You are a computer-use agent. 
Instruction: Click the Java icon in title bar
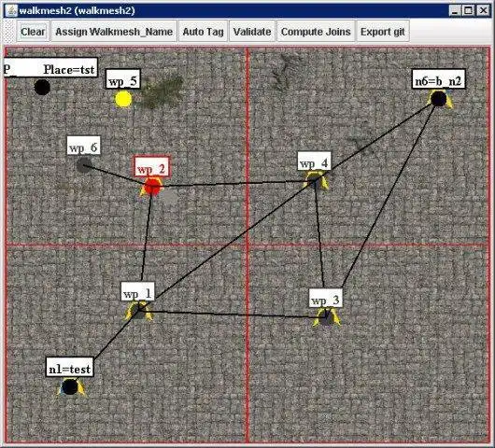point(12,10)
